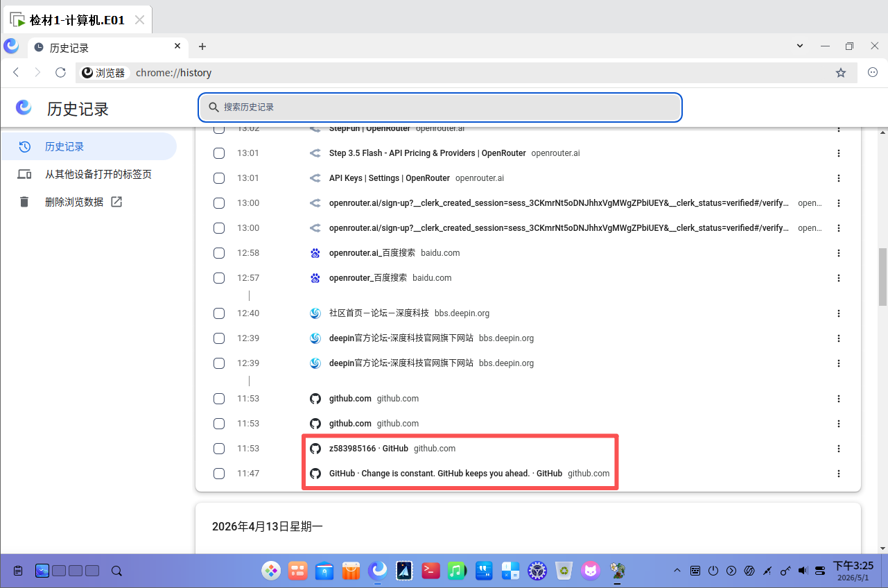Click the dock launcher colorful icon
Viewport: 888px width, 588px height.
pos(270,571)
